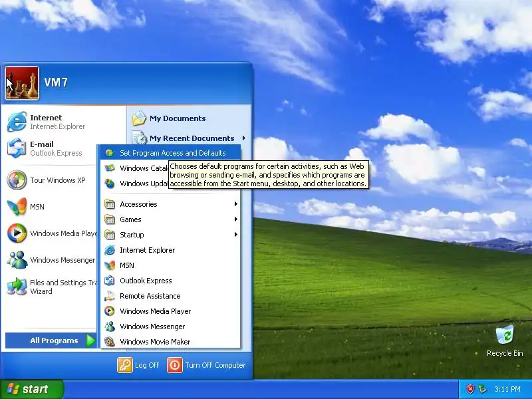Click the E-mail pinned item title
532x399 pixels.
[42, 144]
